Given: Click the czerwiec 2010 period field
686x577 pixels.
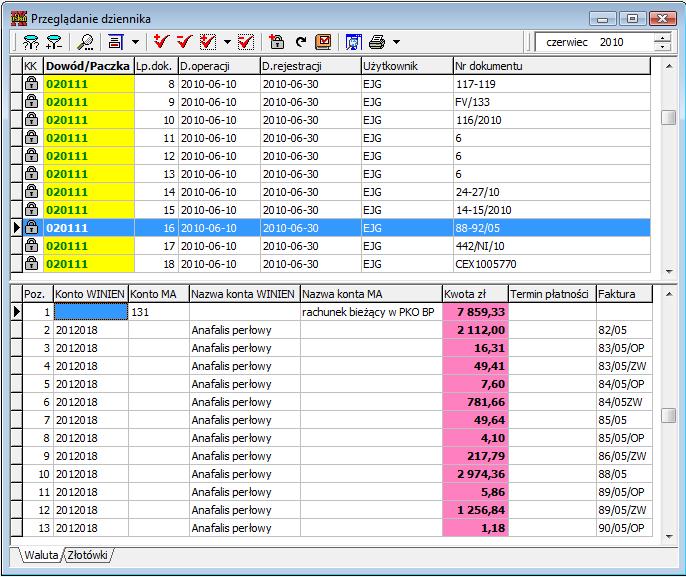Looking at the screenshot, I should coord(594,42).
